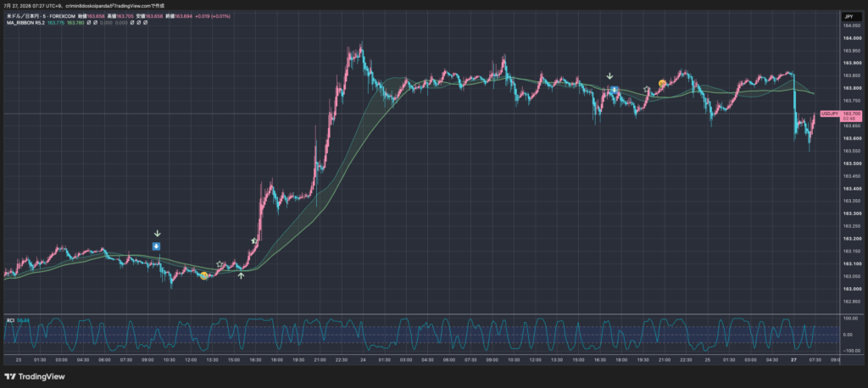Click the -100.00 level on RCI scale

pyautogui.click(x=851, y=351)
